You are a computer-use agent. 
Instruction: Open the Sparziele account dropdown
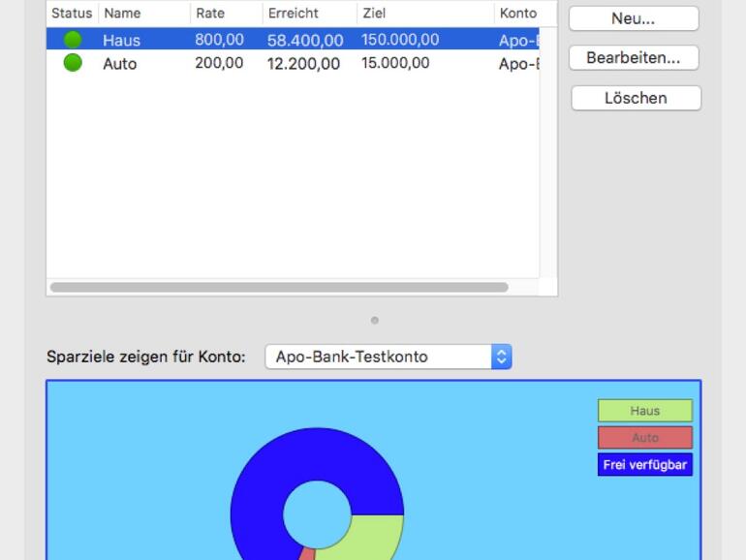click(x=389, y=357)
